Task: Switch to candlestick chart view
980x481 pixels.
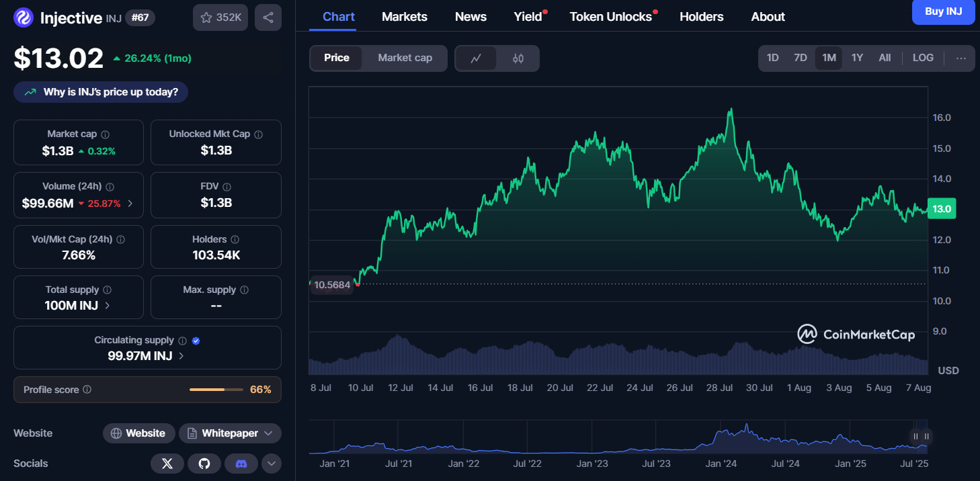Action: (518, 58)
